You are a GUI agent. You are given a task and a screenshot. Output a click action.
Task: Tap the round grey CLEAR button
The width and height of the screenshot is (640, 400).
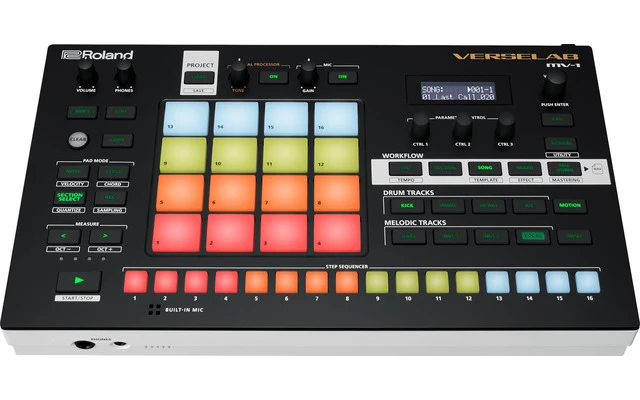(78, 139)
